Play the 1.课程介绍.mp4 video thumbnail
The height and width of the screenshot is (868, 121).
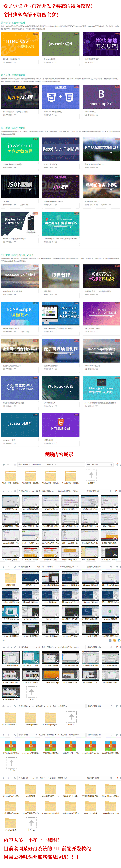(x=11, y=501)
